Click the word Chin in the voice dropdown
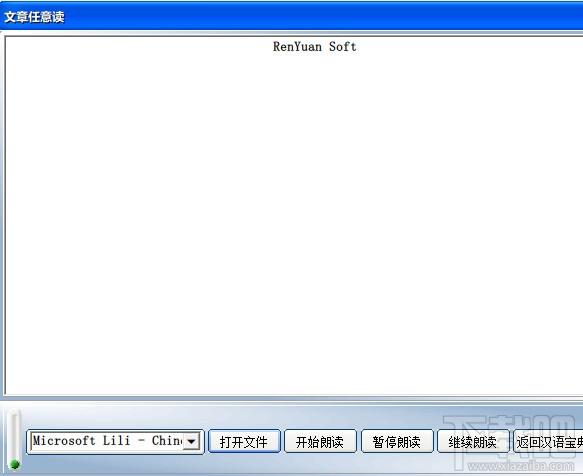 click(x=167, y=441)
